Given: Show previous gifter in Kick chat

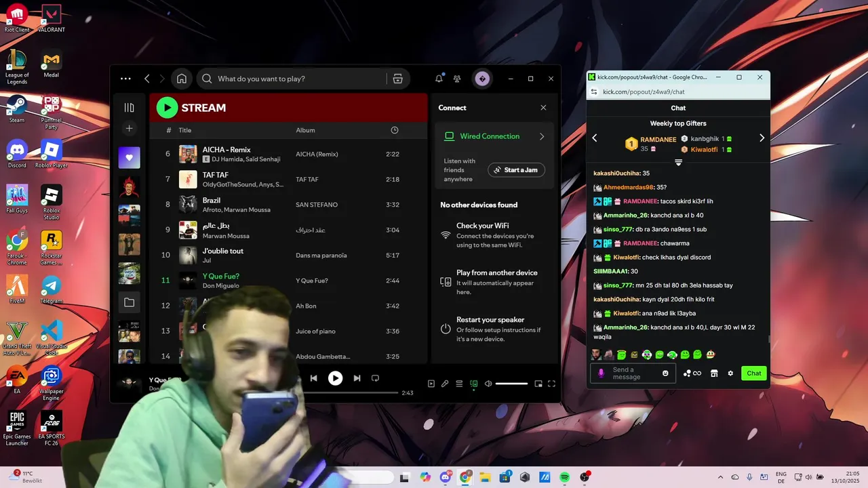Looking at the screenshot, I should pos(595,138).
